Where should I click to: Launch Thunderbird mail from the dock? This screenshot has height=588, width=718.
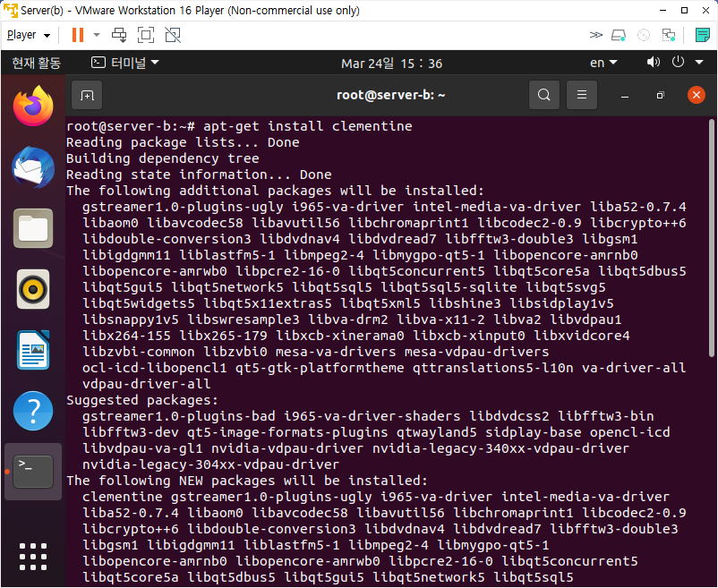(33, 167)
